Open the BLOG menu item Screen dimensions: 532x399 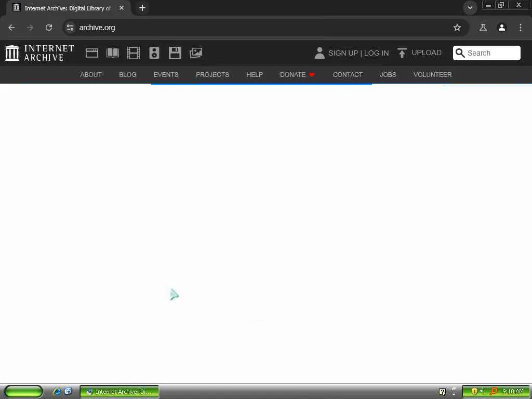(x=128, y=75)
